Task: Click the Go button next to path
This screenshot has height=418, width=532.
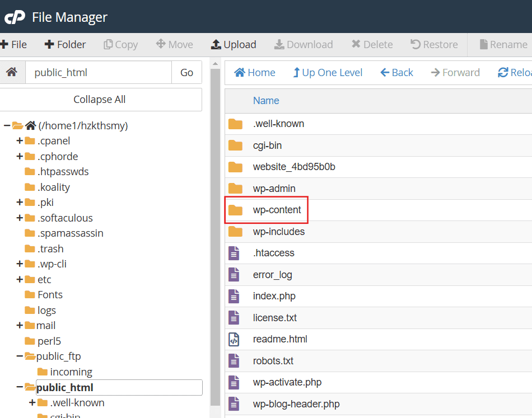Action: pos(186,72)
